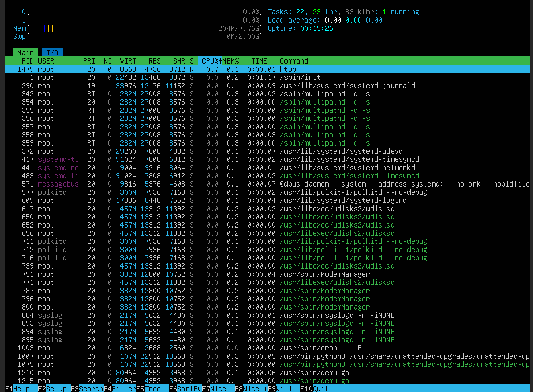Select the dbus-daemon process row

pos(268,184)
